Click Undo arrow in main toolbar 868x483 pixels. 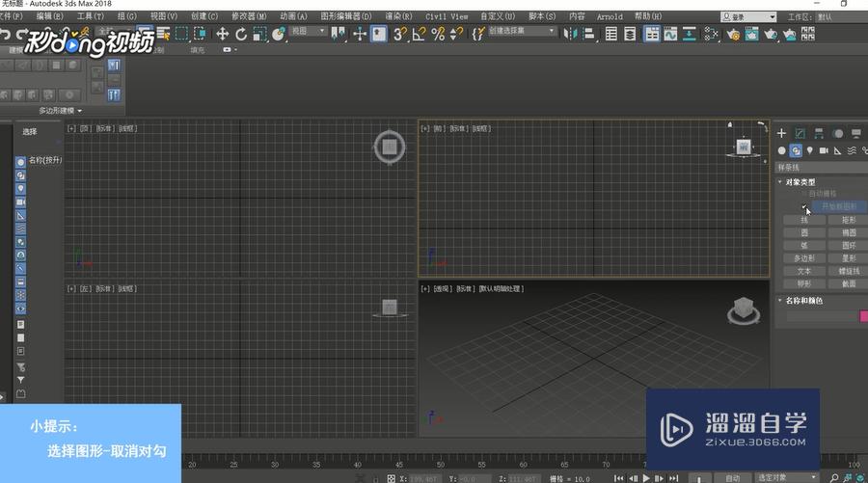click(x=5, y=35)
